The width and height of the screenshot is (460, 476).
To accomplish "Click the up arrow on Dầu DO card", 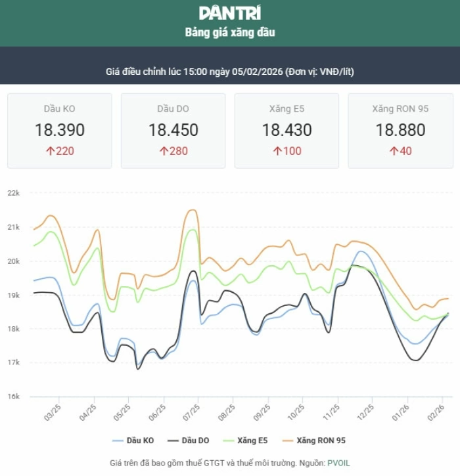I will tap(164, 151).
